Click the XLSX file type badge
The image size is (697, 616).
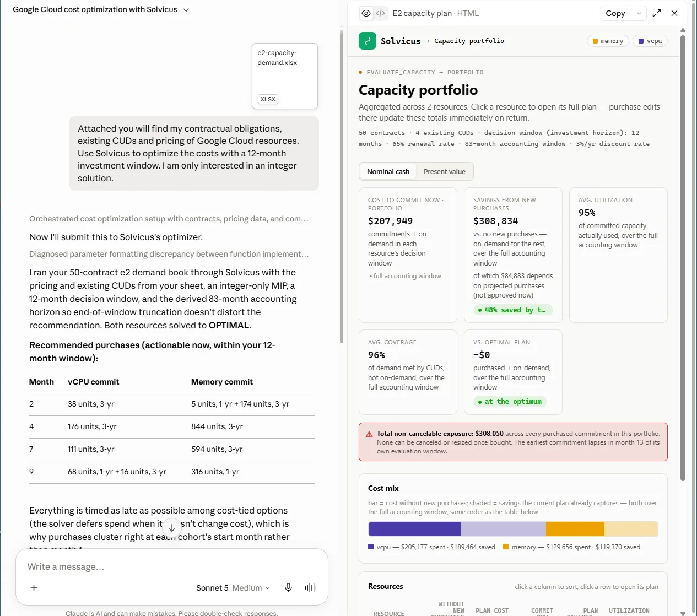point(268,99)
